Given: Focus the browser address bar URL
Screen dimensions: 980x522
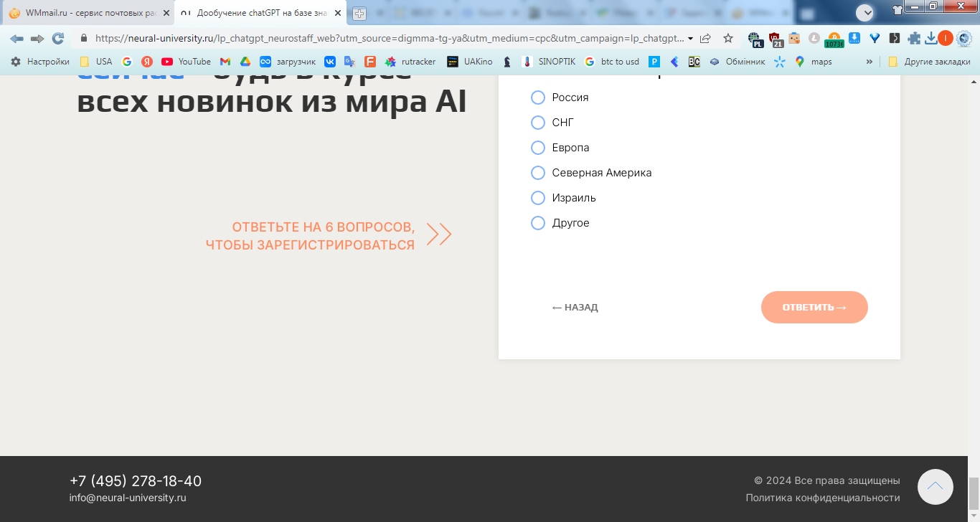Looking at the screenshot, I should [388, 39].
